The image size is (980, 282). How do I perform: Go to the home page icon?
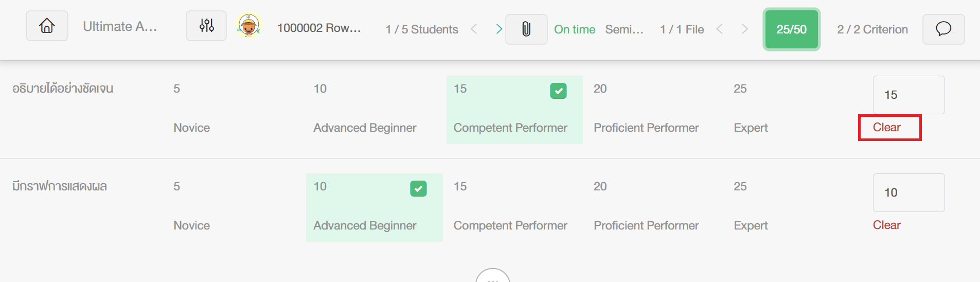coord(47,26)
